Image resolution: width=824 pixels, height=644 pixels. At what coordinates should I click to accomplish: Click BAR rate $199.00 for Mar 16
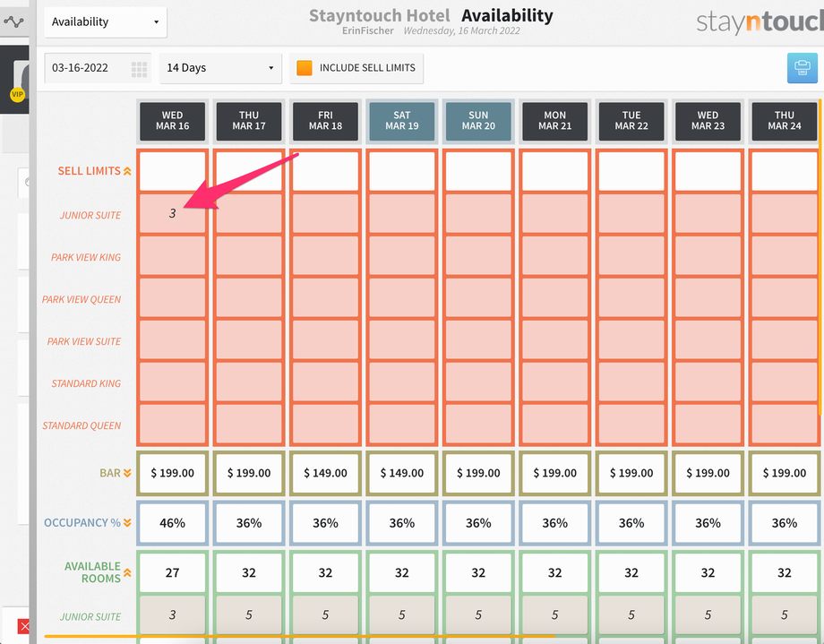[172, 473]
